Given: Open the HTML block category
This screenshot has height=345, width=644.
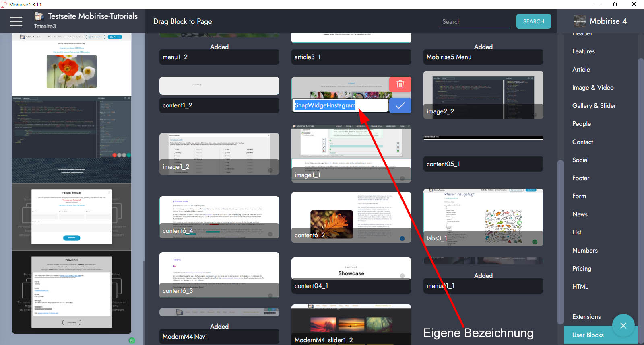Looking at the screenshot, I should tap(580, 287).
